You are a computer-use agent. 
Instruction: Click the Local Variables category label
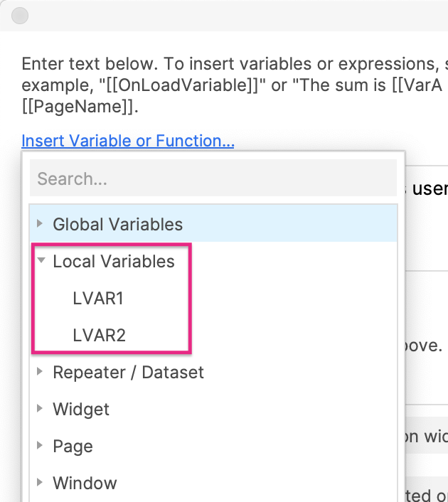pos(114,262)
